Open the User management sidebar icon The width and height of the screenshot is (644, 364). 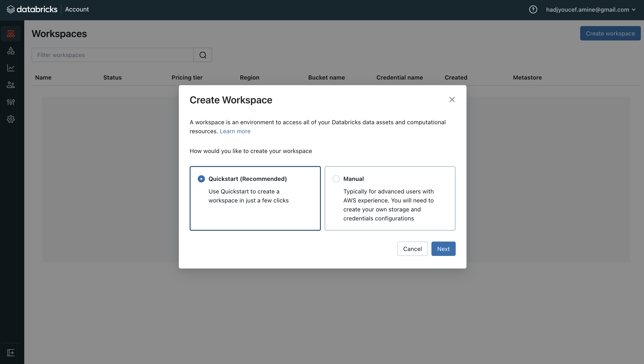(x=11, y=85)
